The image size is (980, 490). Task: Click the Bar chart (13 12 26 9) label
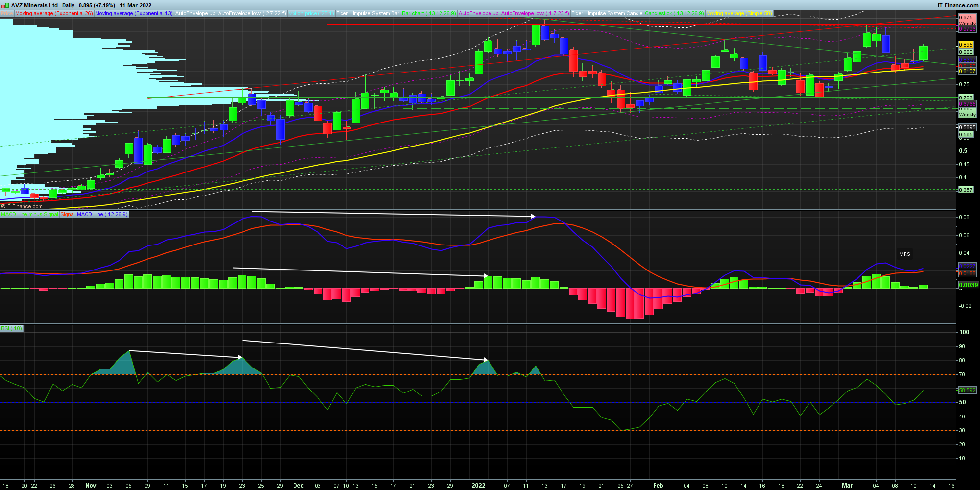click(429, 13)
